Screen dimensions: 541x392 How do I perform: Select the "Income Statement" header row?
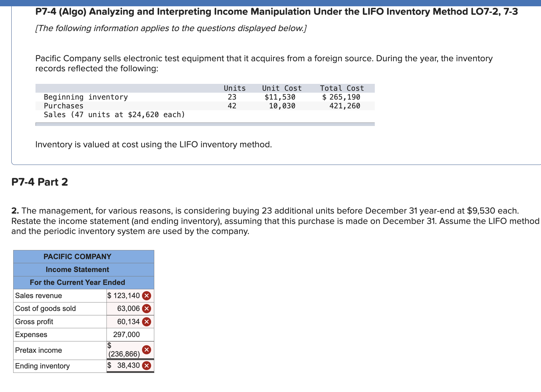click(84, 269)
